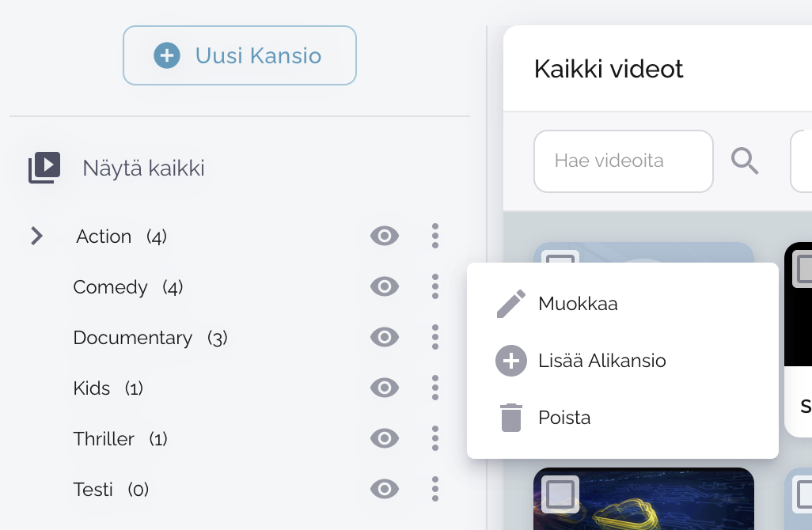Toggle visibility of the Action folder

pos(385,236)
